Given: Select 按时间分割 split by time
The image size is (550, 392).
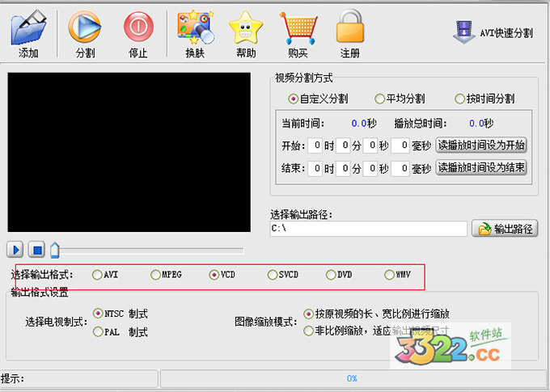Looking at the screenshot, I should pos(484,99).
